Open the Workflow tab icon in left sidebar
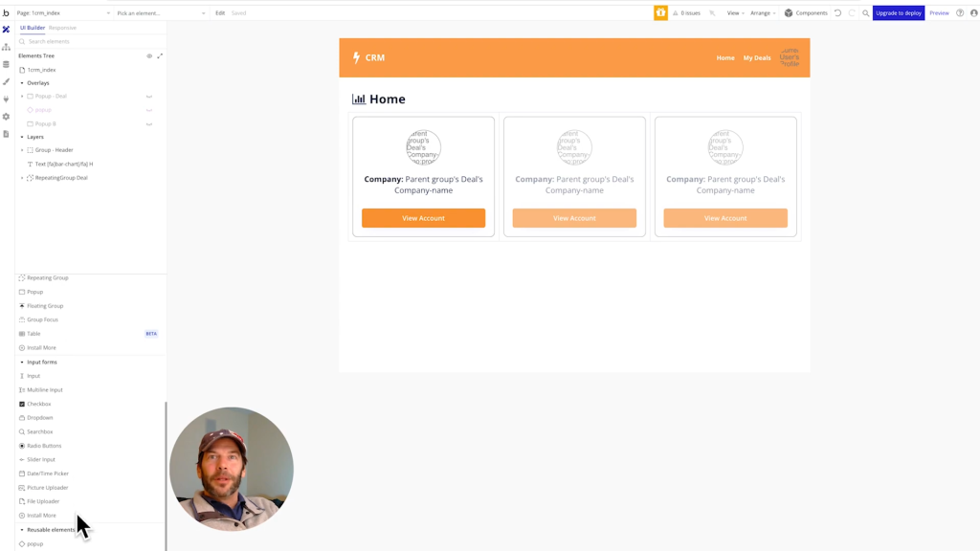 pyautogui.click(x=7, y=47)
